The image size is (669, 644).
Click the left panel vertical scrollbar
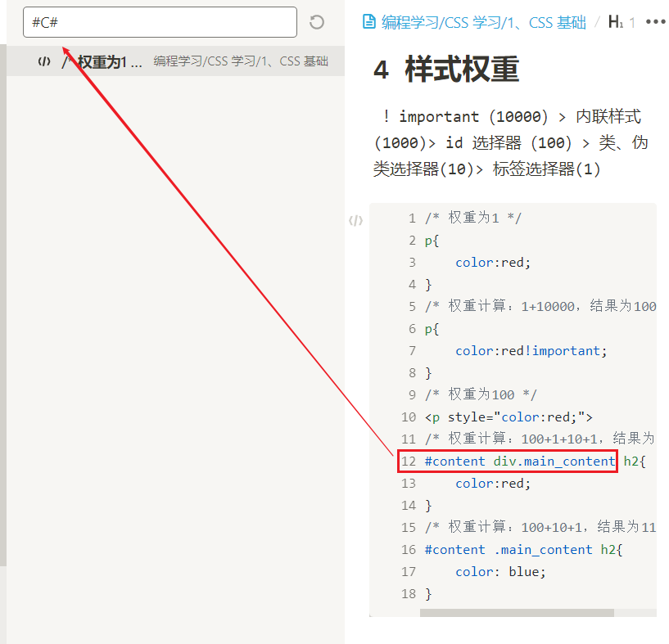click(x=3, y=305)
